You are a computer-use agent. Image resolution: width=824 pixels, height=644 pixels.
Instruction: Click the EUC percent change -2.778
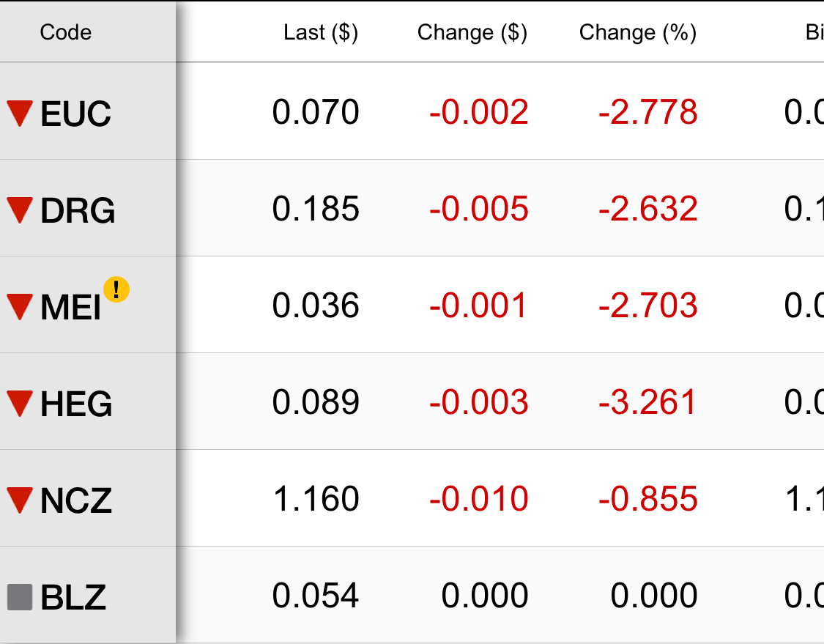click(x=647, y=112)
